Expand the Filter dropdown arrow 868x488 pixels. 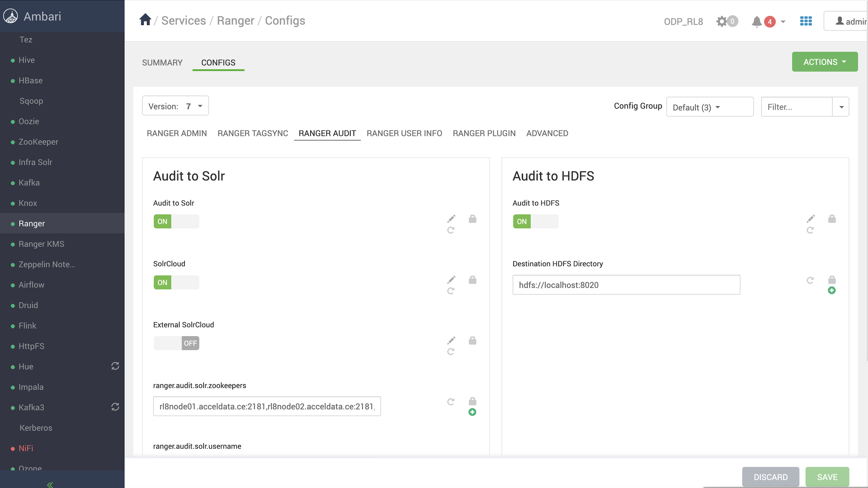(841, 107)
